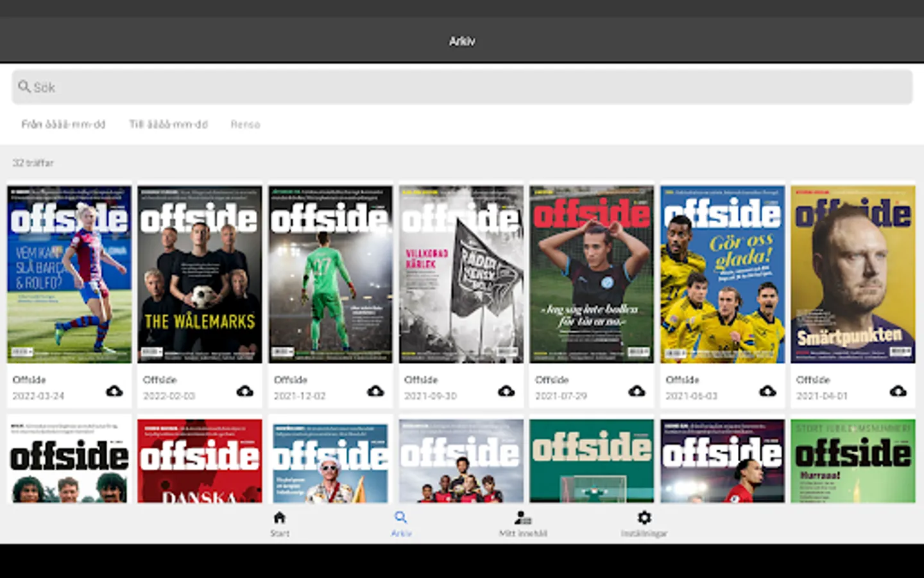Focus the Sök search field
Screen dimensions: 924x578
click(462, 87)
